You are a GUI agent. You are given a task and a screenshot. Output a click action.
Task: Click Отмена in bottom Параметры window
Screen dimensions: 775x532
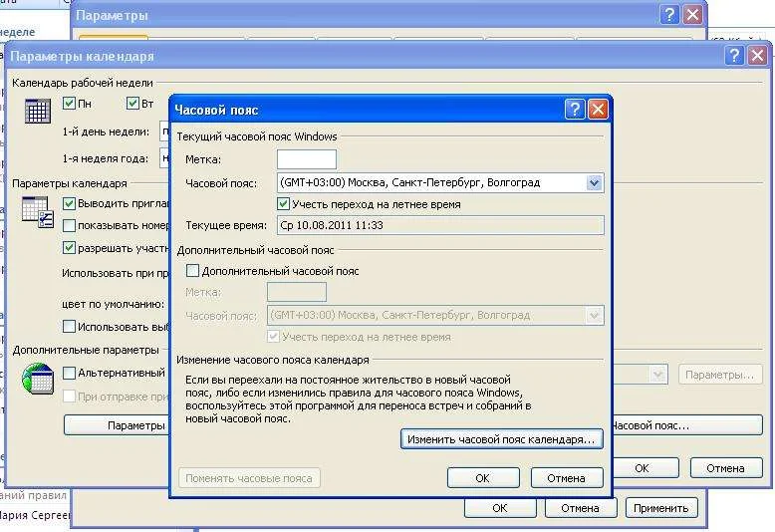coord(581,508)
